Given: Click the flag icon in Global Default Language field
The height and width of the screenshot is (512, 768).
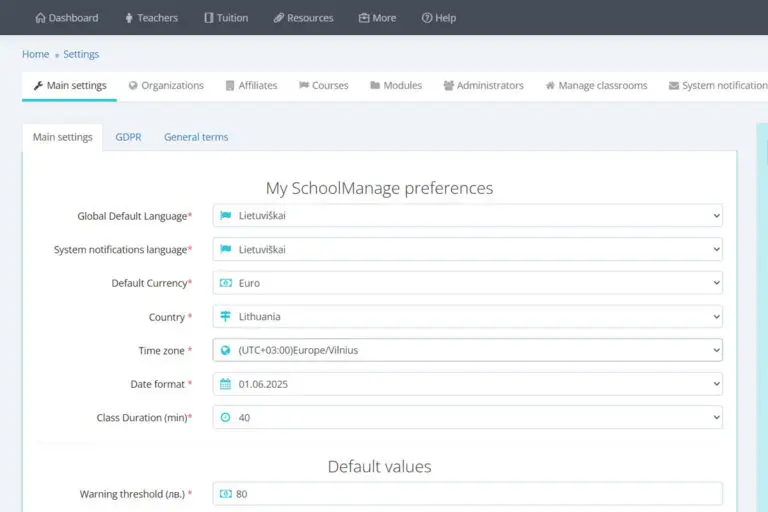Looking at the screenshot, I should pyautogui.click(x=225, y=215).
